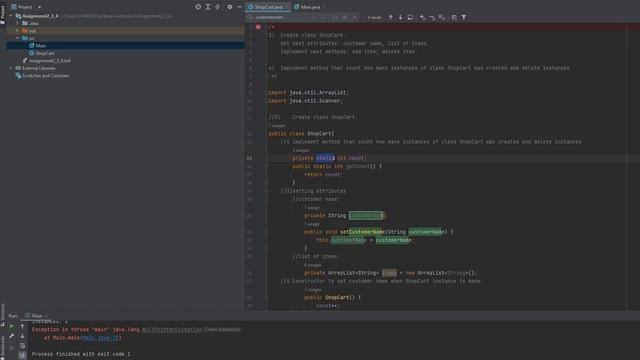Image resolution: width=640 pixels, height=360 pixels.
Task: Click the wrench icon in Run panel
Action: coord(11,336)
